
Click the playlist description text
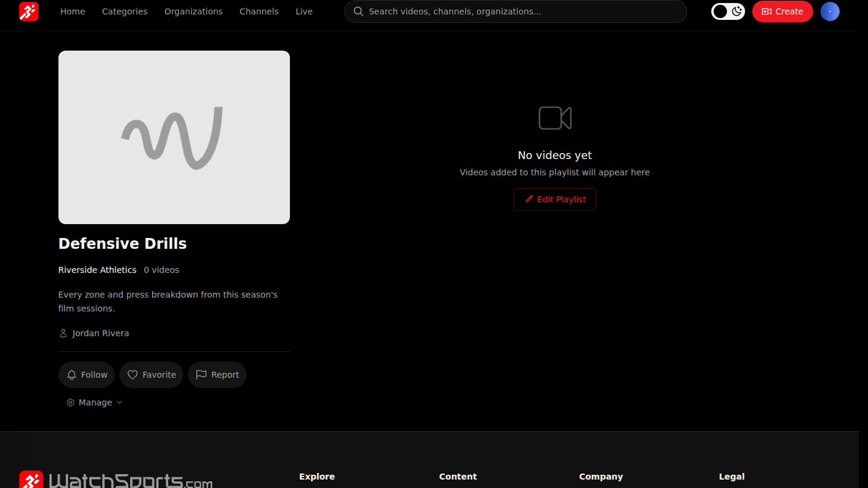[x=168, y=301]
